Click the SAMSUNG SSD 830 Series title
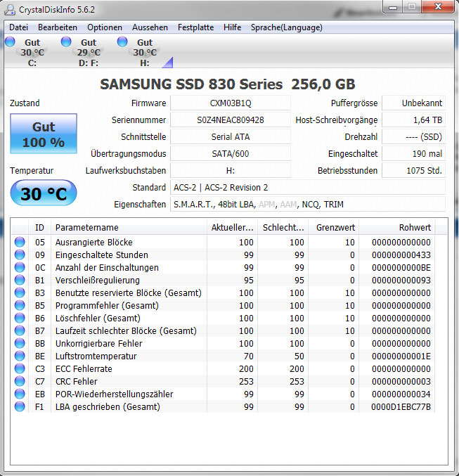459x476 pixels. point(227,84)
